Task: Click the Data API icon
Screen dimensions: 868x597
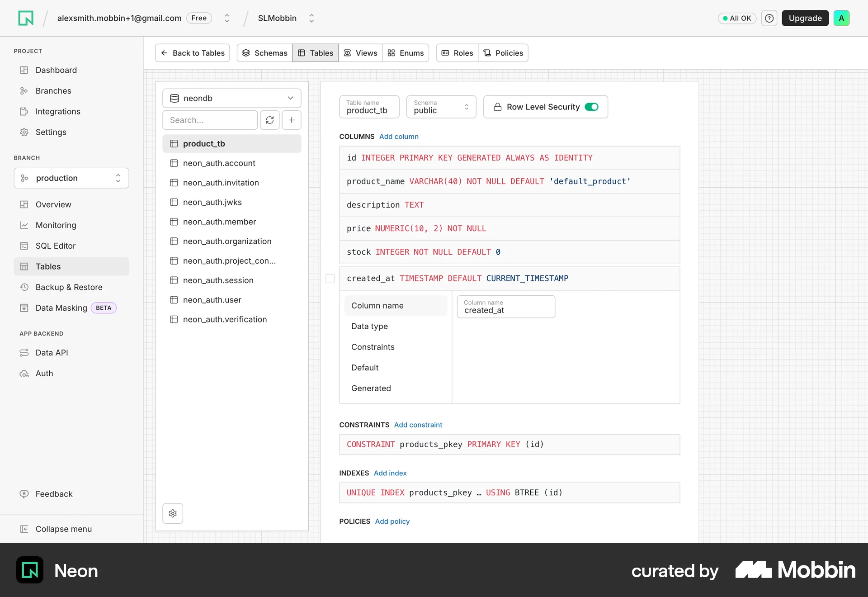Action: (x=24, y=353)
